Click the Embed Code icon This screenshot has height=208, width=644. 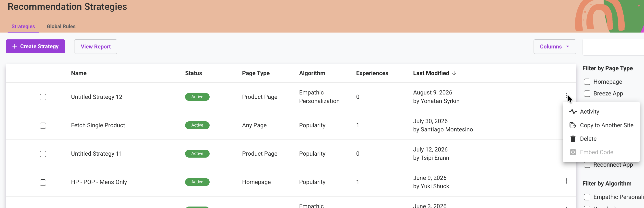click(x=573, y=152)
